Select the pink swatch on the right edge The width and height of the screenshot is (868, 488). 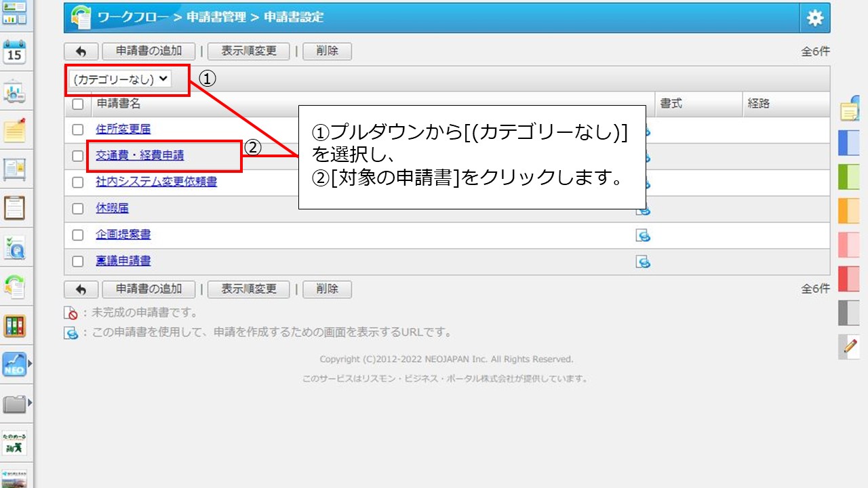(x=849, y=245)
